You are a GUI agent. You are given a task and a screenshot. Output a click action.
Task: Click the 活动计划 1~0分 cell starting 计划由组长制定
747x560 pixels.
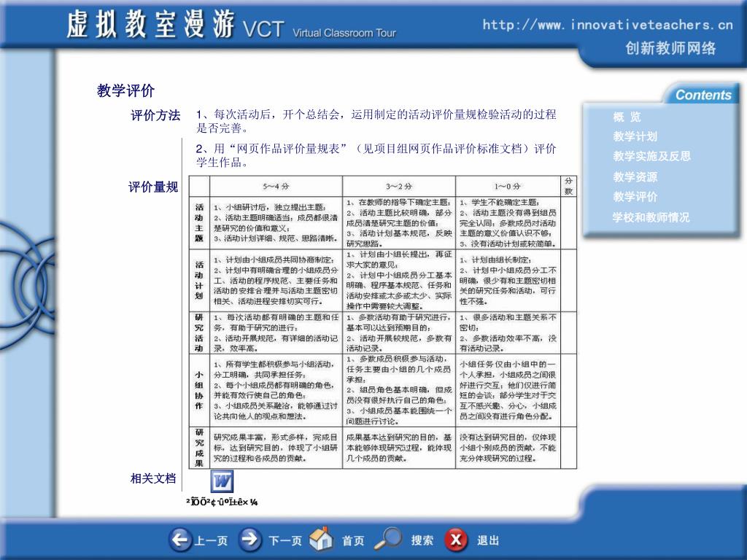[x=508, y=280]
